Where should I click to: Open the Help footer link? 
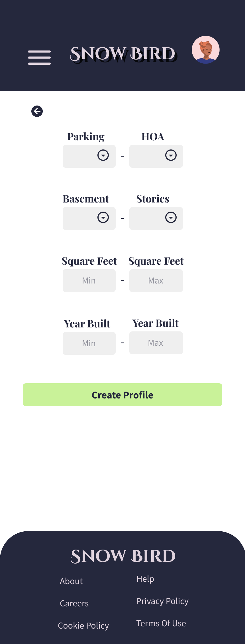click(x=145, y=579)
